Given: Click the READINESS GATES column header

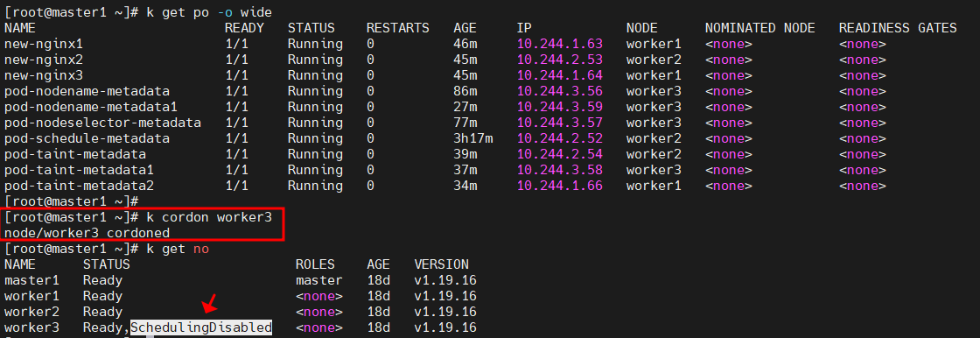Looking at the screenshot, I should (x=898, y=28).
